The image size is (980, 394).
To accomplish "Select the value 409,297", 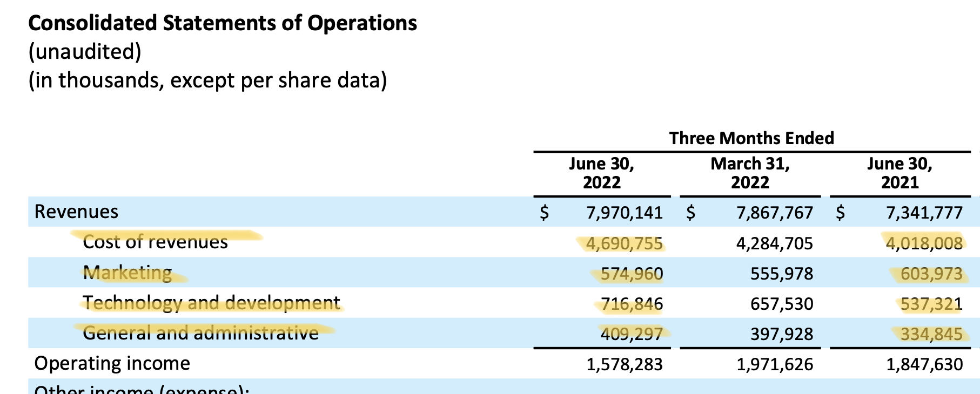I will 632,334.
